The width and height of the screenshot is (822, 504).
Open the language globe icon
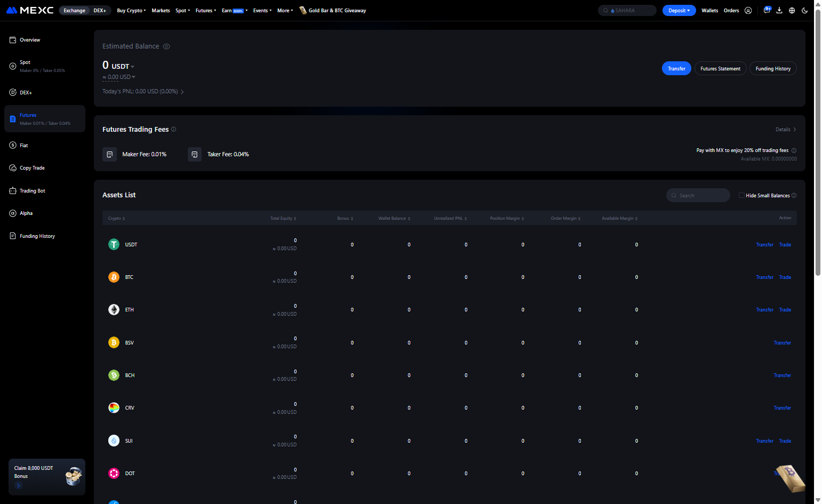point(792,11)
